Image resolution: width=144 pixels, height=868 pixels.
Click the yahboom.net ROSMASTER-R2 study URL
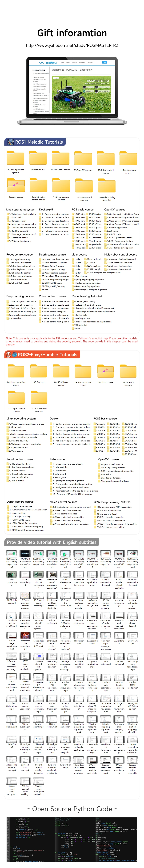72,46
